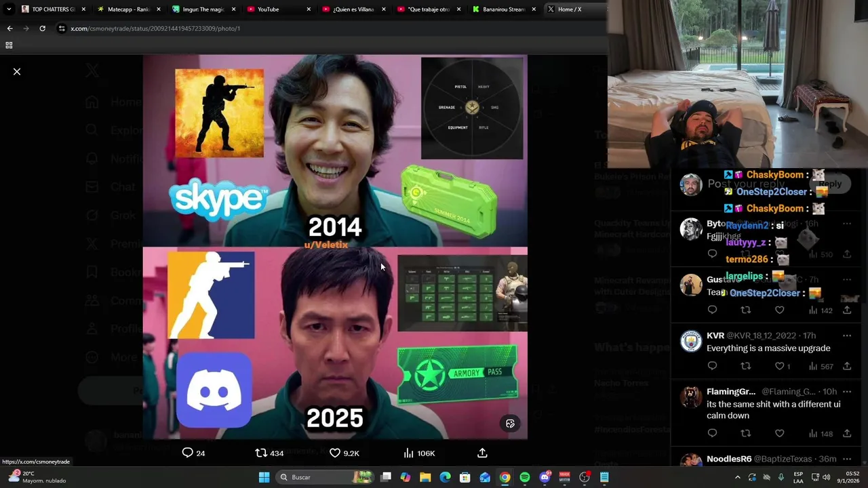Open Microsoft Store from the taskbar

point(465,477)
